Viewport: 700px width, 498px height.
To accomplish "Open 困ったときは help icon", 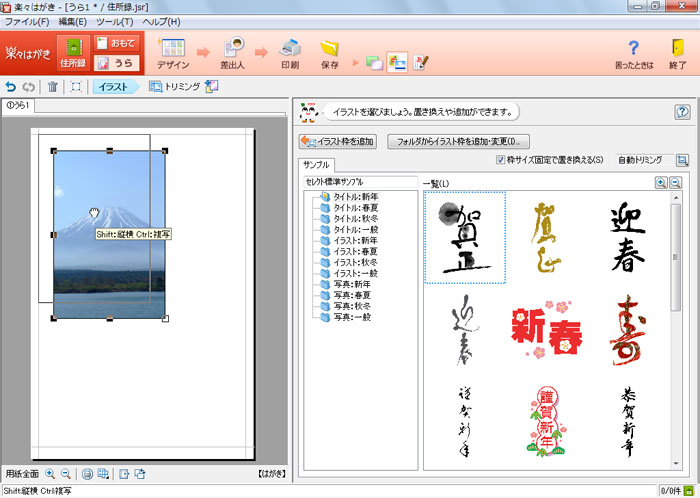I will pos(633,52).
